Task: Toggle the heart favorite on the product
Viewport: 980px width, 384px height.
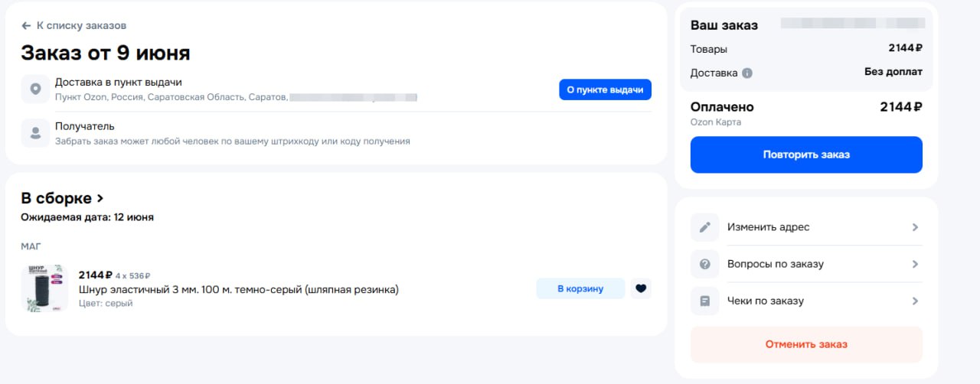Action: coord(641,288)
